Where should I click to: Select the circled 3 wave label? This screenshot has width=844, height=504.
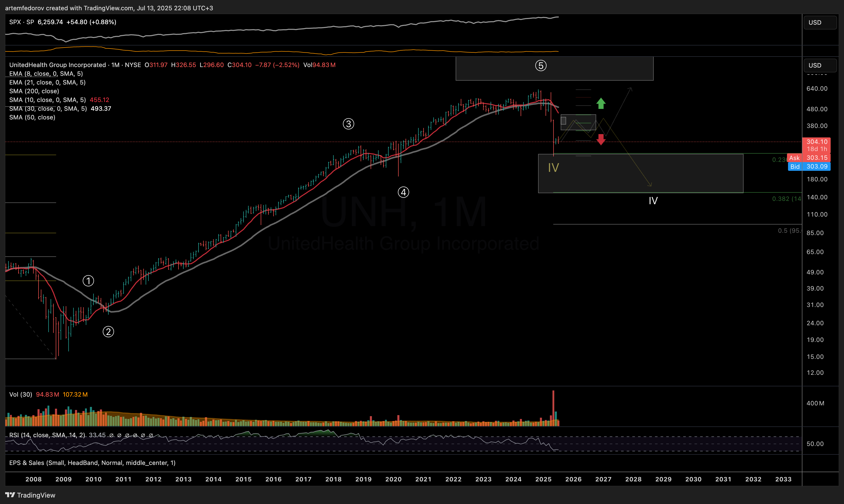click(348, 124)
